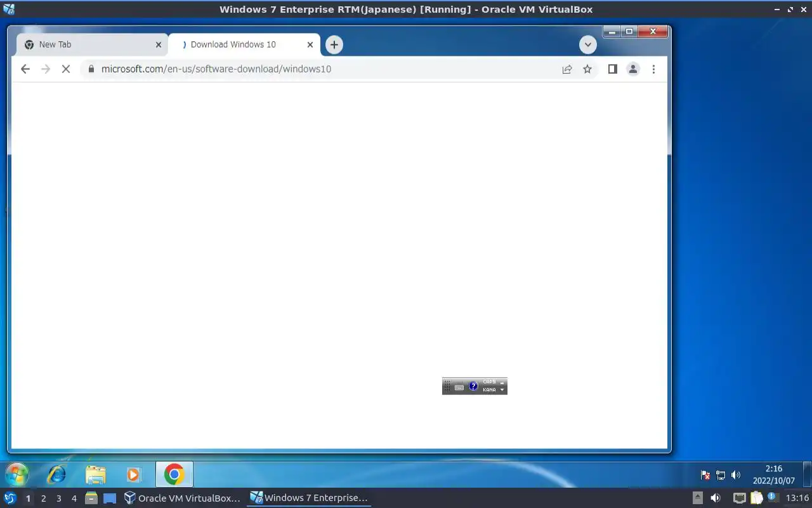The image size is (812, 508).
Task: Close the Chrome window inside the VM
Action: (653, 31)
